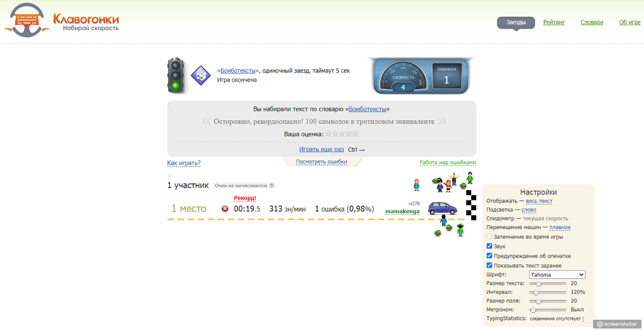Image resolution: width=644 pixels, height=331 pixels.
Task: Click the first star under Ваша оценка
Action: pos(329,133)
